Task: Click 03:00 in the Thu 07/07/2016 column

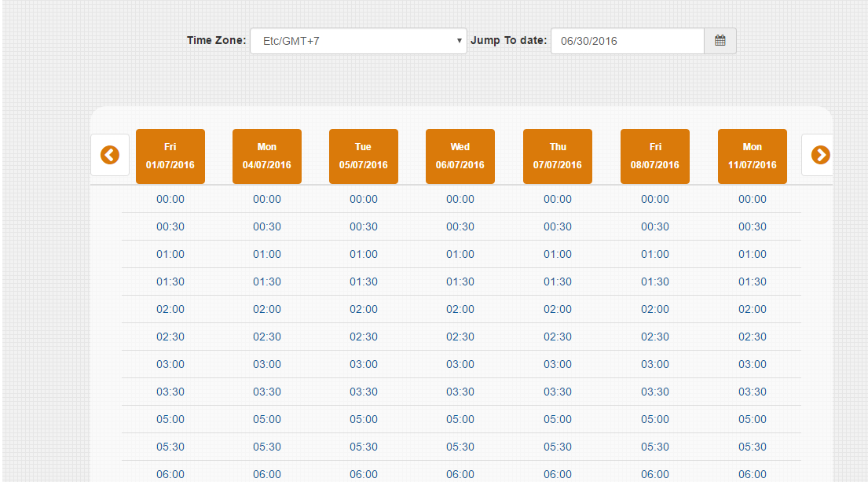Action: pyautogui.click(x=558, y=364)
